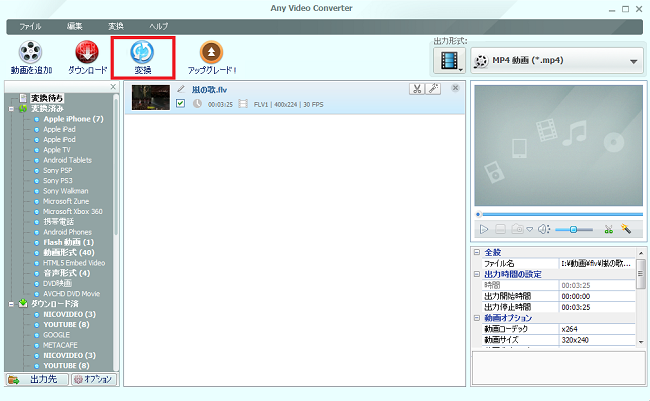Screen dimensions: 650x401
Task: Open the ファイル menu
Action: click(x=30, y=27)
